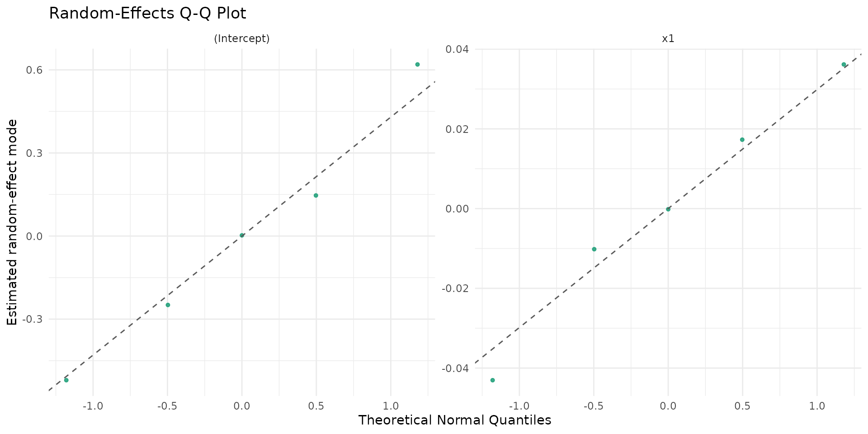Viewport: 868px width, 434px height.
Task: Pick the lowest point in the Intercept panel
Action: coord(66,380)
